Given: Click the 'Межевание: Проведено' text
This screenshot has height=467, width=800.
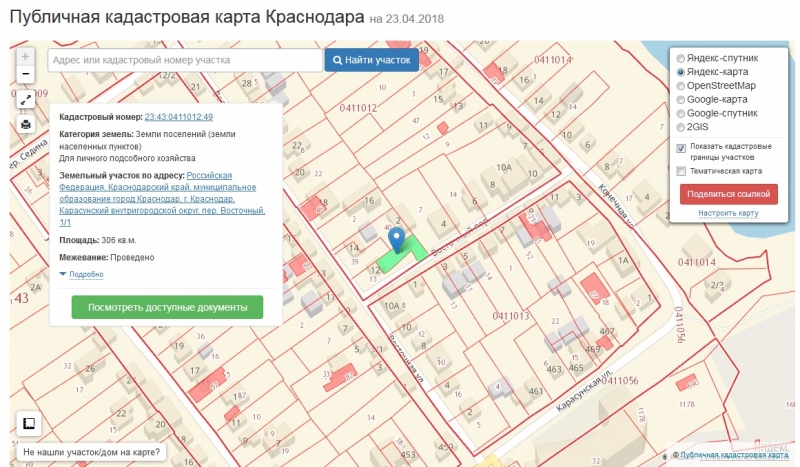Looking at the screenshot, I should tap(107, 257).
